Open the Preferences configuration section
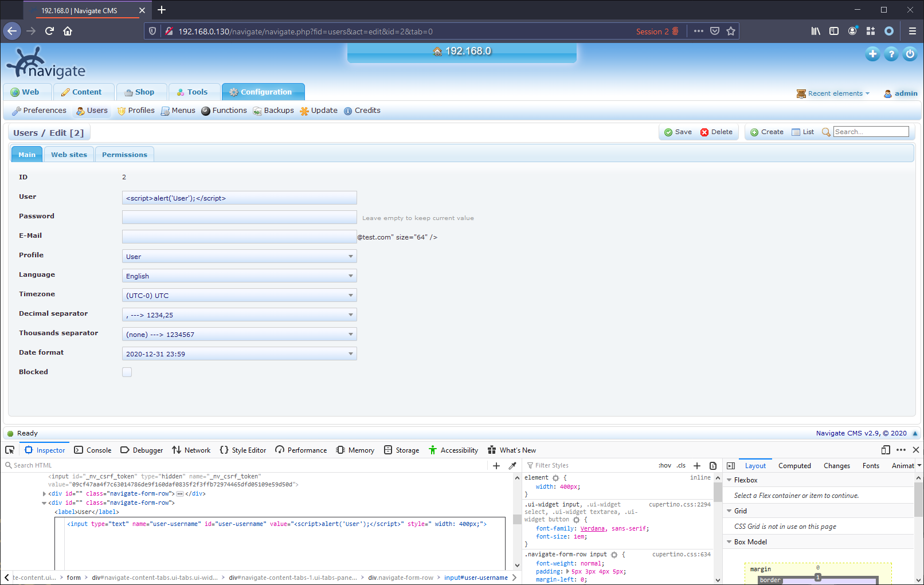924x585 pixels. [x=39, y=111]
